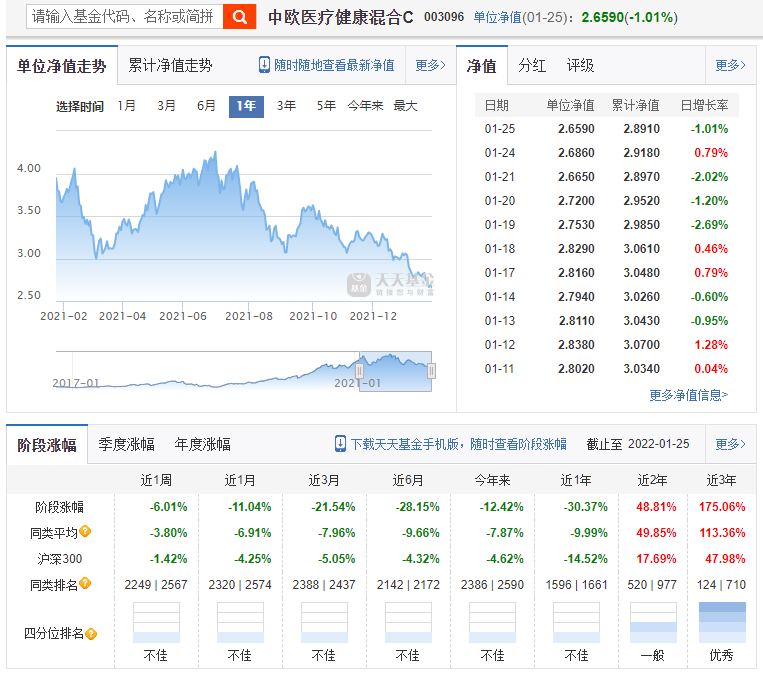763x673 pixels.
Task: Click the help icon next to 四分位排名
Action: coord(91,634)
